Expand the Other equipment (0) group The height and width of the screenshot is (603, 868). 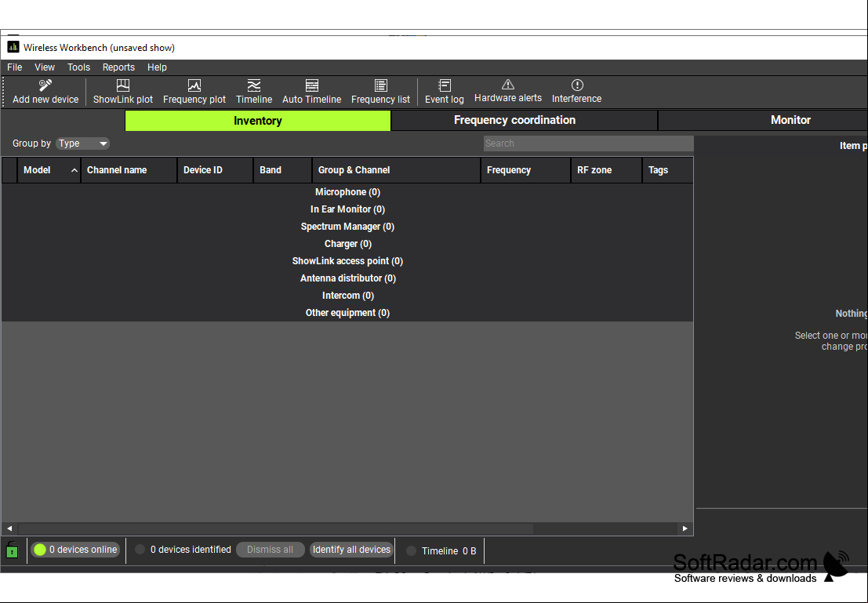[x=347, y=313]
